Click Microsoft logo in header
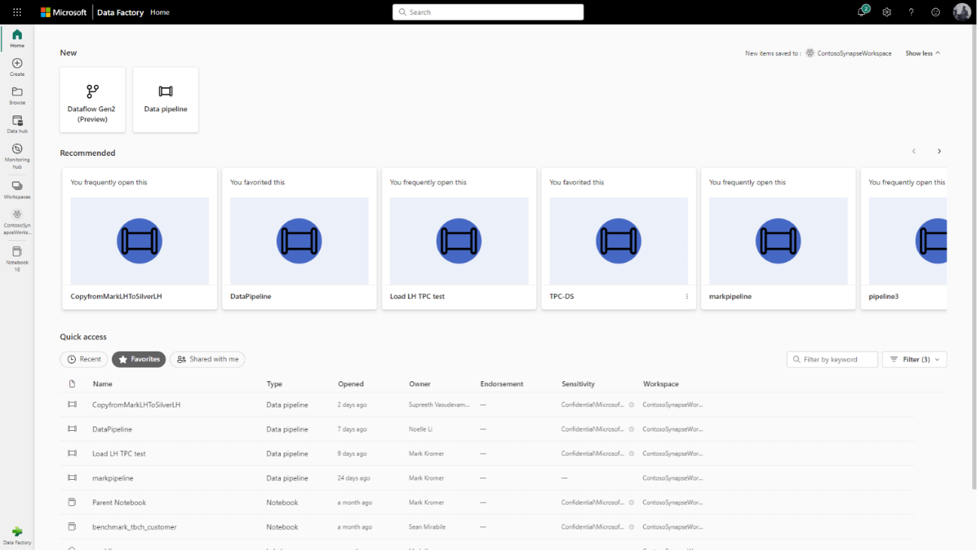The height and width of the screenshot is (552, 980). tap(64, 12)
